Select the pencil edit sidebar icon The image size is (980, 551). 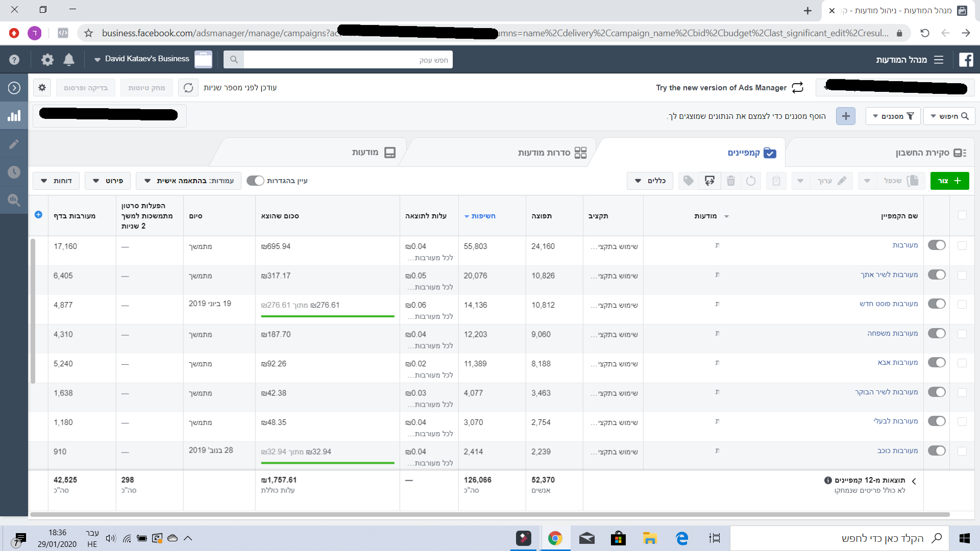pyautogui.click(x=14, y=144)
